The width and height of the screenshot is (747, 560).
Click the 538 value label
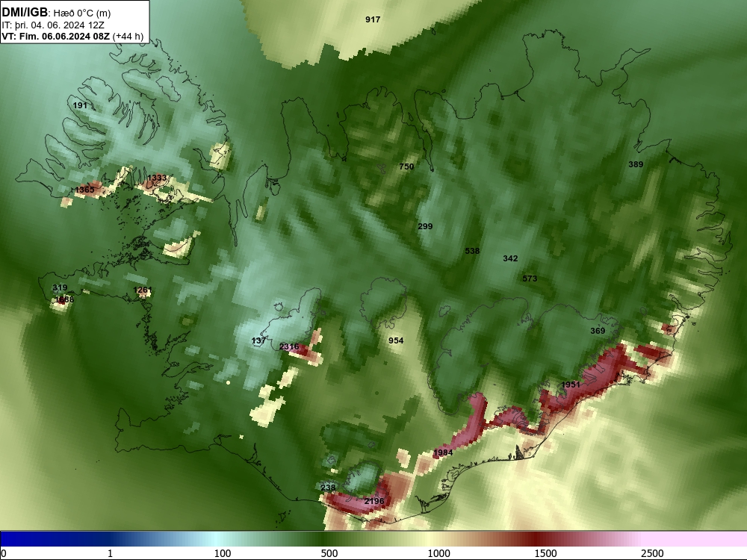[472, 251]
